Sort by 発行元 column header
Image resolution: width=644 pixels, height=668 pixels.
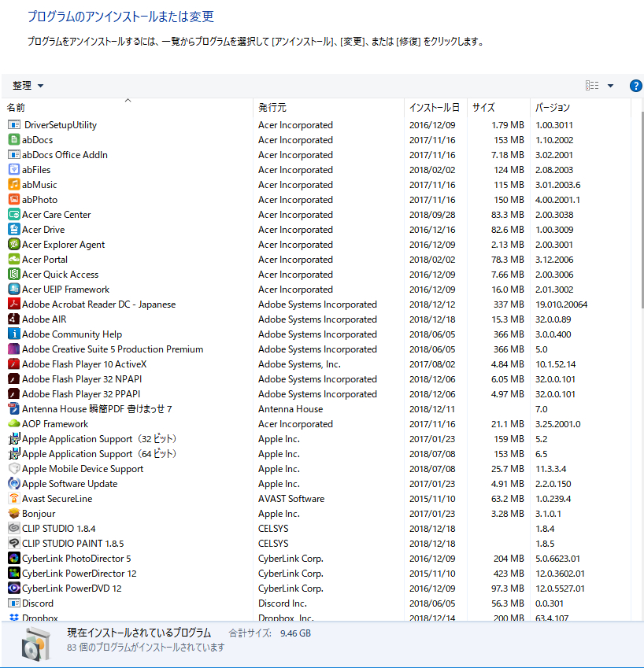click(x=328, y=107)
